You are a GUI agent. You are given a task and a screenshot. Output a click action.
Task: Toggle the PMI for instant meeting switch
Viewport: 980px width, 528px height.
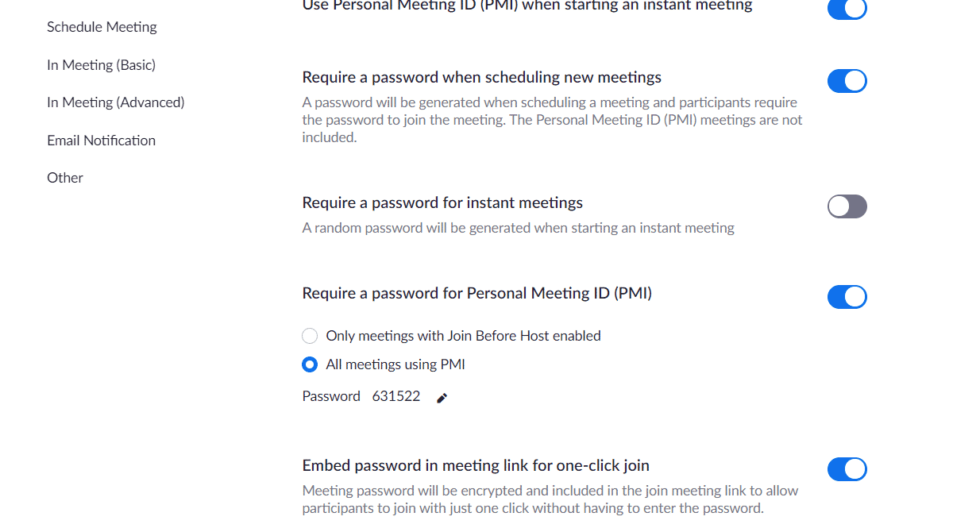[x=847, y=9]
